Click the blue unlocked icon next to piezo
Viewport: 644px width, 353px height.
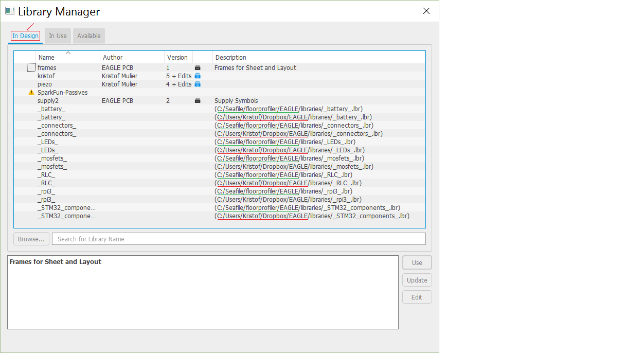tap(198, 84)
